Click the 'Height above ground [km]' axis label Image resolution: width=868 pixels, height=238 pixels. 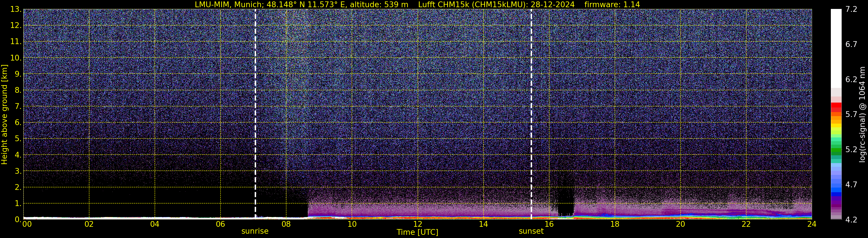click(x=4, y=115)
